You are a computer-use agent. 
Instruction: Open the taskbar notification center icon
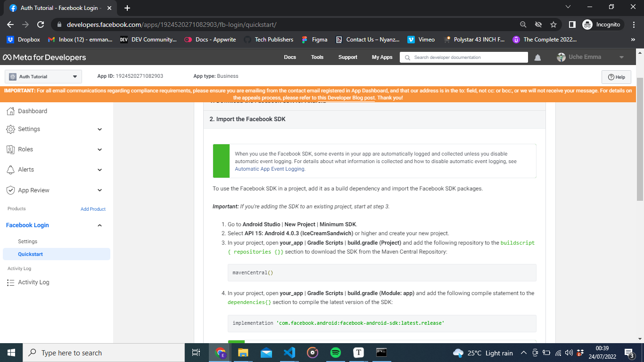[628, 353]
